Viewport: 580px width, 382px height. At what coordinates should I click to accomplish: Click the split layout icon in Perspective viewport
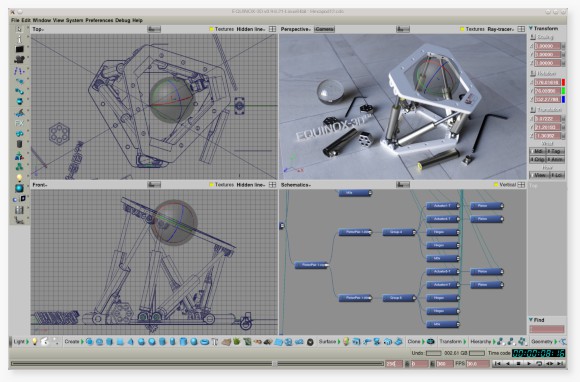pyautogui.click(x=521, y=29)
